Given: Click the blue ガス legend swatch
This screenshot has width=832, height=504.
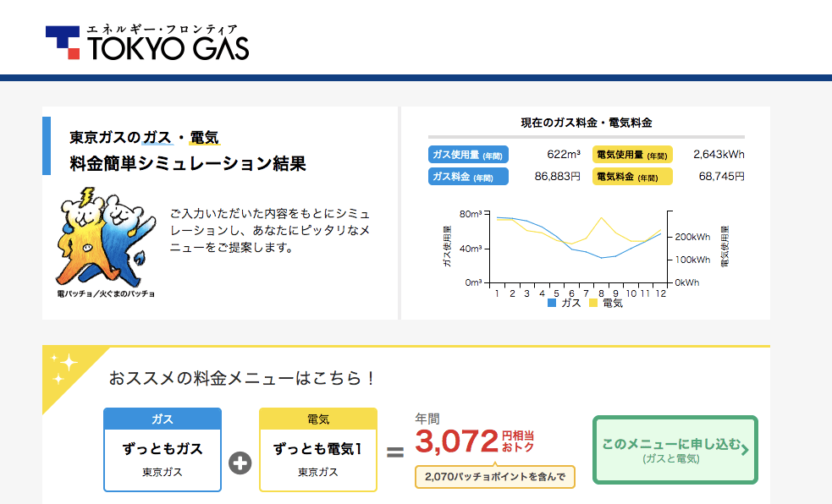Looking at the screenshot, I should point(552,303).
